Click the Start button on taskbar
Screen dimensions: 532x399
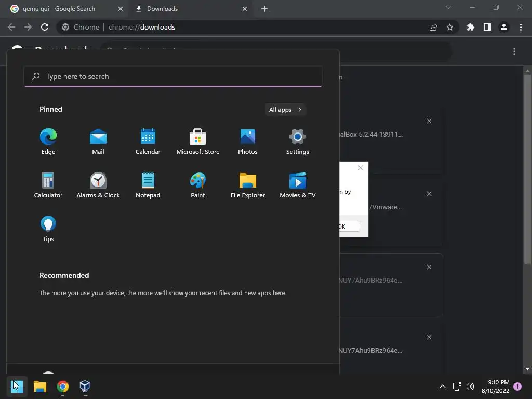[x=17, y=386]
